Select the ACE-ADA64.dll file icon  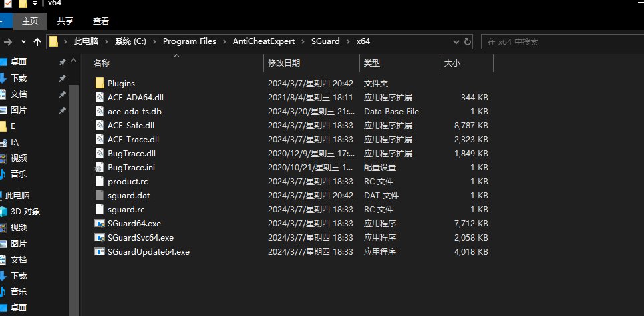100,97
